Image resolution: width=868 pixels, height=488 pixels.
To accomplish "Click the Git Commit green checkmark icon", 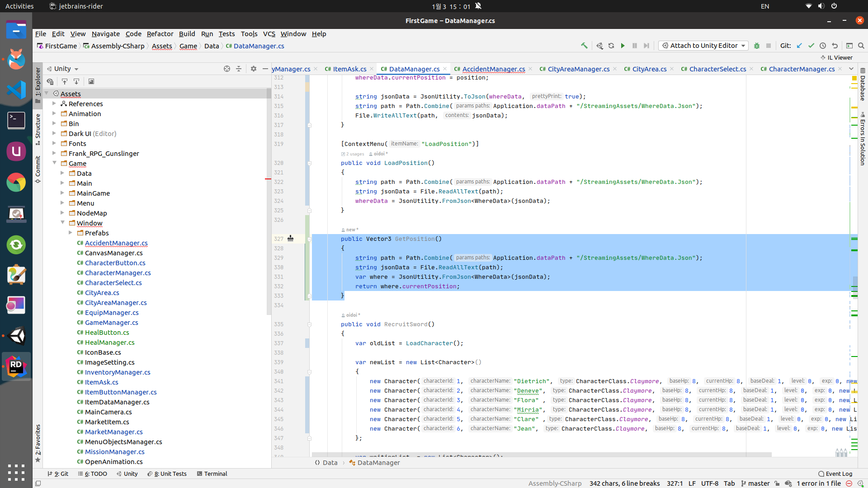I will pyautogui.click(x=811, y=46).
